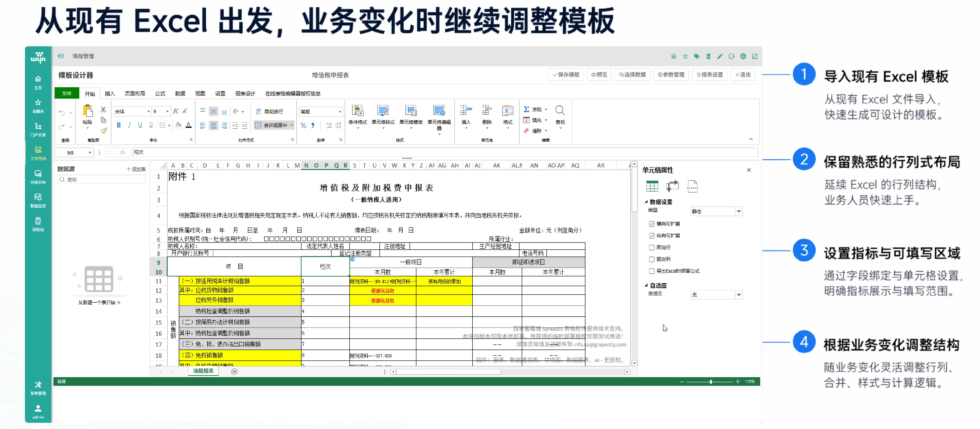The height and width of the screenshot is (429, 980).
Task: Switch to the 报表设计 ribbon tab
Action: 245,93
